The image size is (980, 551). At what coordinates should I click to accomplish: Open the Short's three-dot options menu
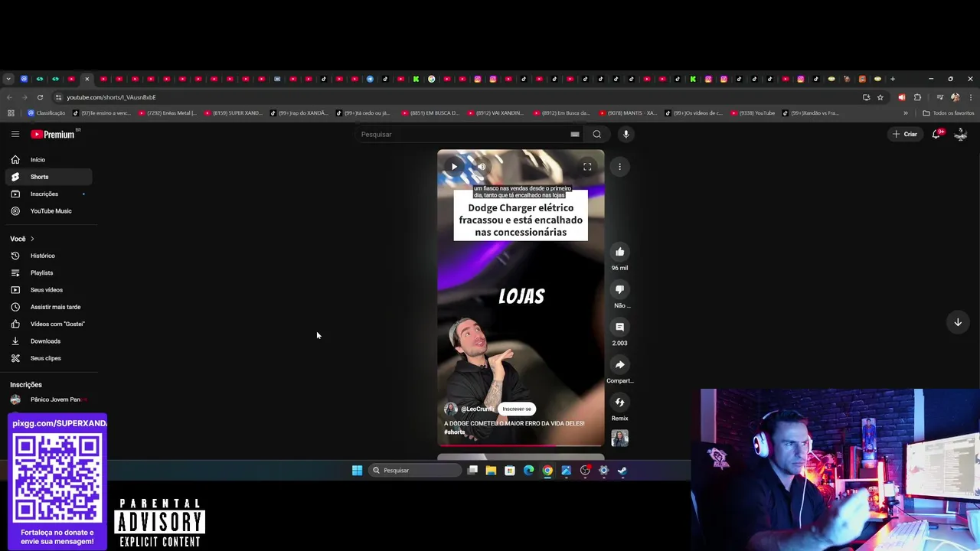[619, 166]
